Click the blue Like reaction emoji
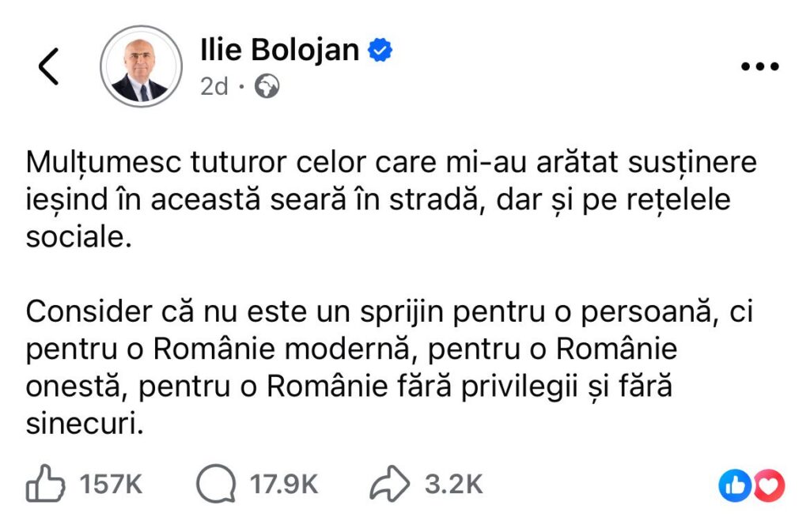 tap(735, 485)
